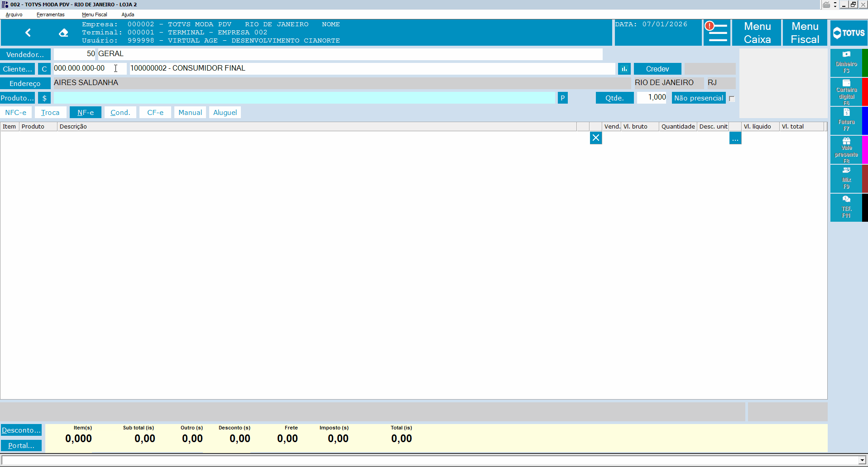Click the TOTVS logo button
Screen dimensions: 868x467
tap(849, 33)
